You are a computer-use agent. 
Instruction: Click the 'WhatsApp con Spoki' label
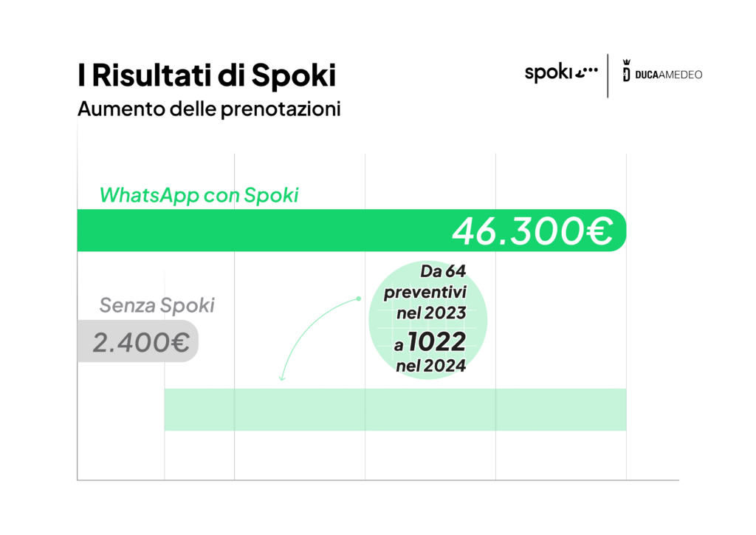[199, 195]
